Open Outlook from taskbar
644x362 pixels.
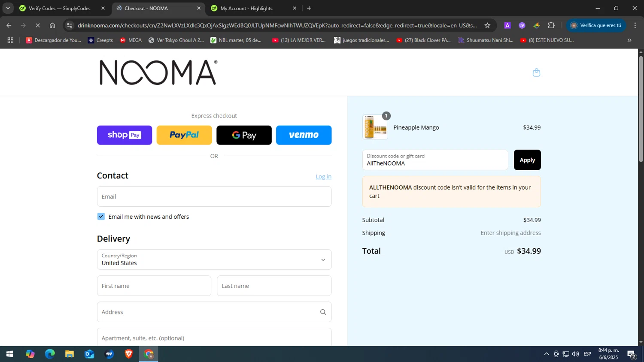pyautogui.click(x=89, y=354)
